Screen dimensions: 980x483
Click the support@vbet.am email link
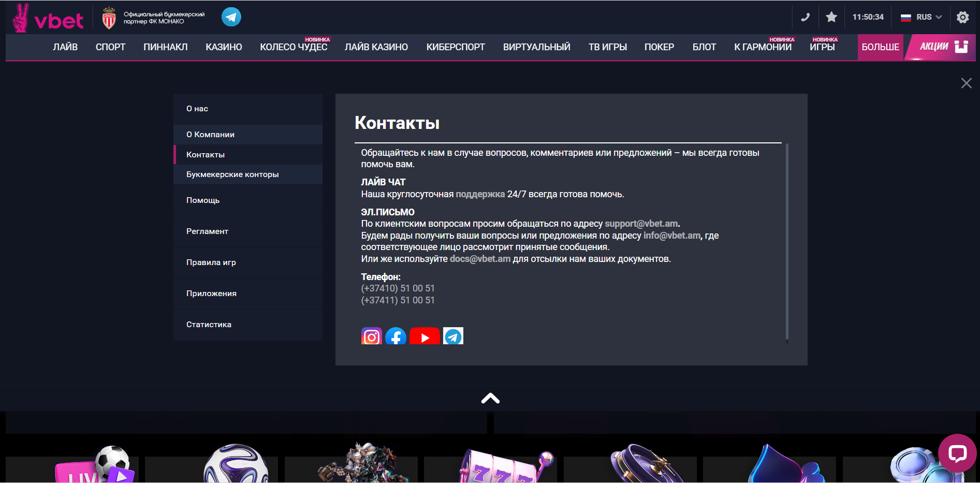(x=641, y=224)
